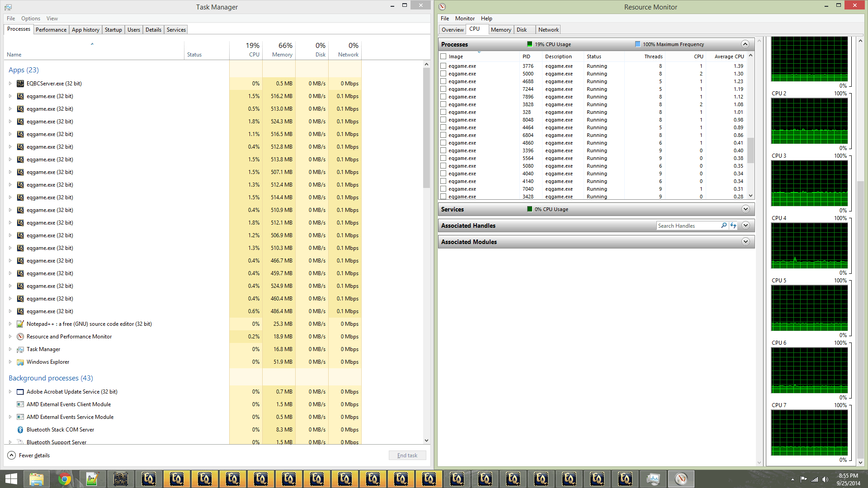Open Google Chrome from the taskbar

[65, 479]
